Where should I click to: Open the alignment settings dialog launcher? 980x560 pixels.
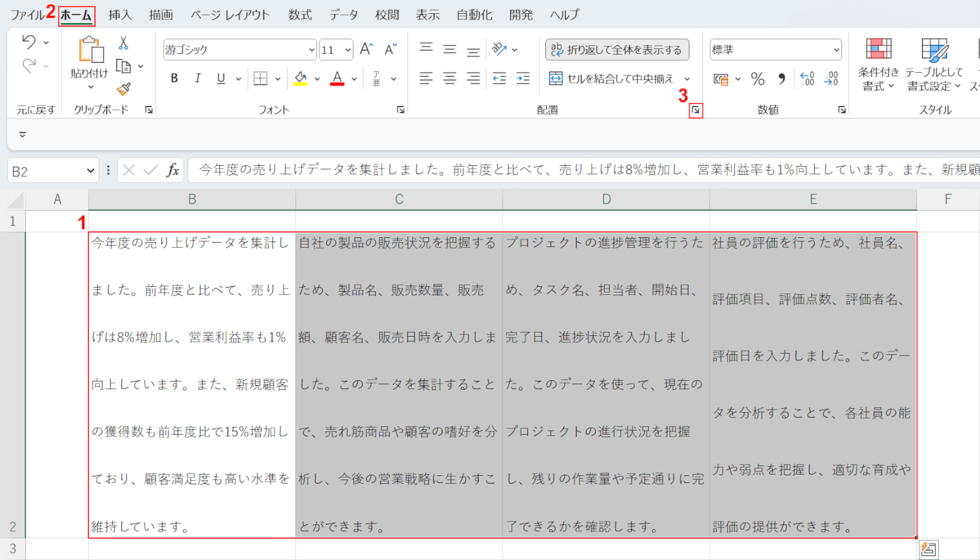(696, 110)
